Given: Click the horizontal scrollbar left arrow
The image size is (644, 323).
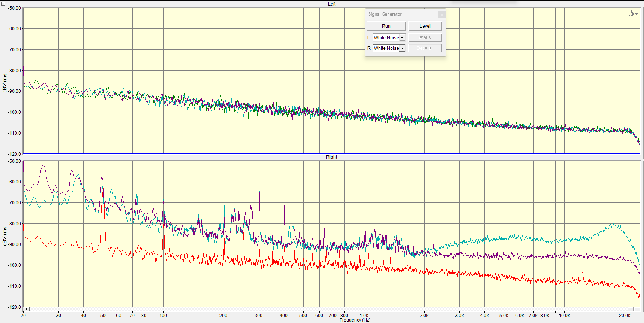Looking at the screenshot, I should pyautogui.click(x=26, y=309).
